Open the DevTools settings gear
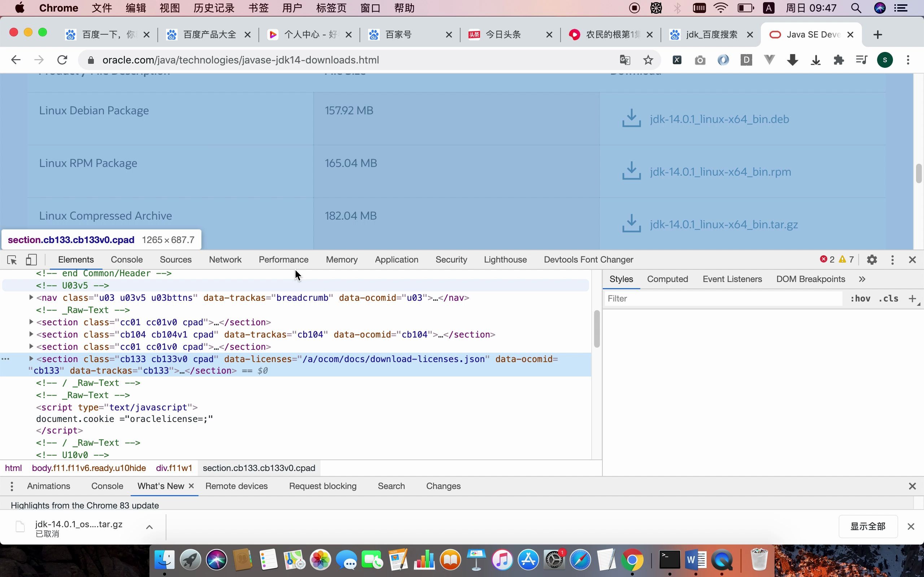 pos(872,260)
